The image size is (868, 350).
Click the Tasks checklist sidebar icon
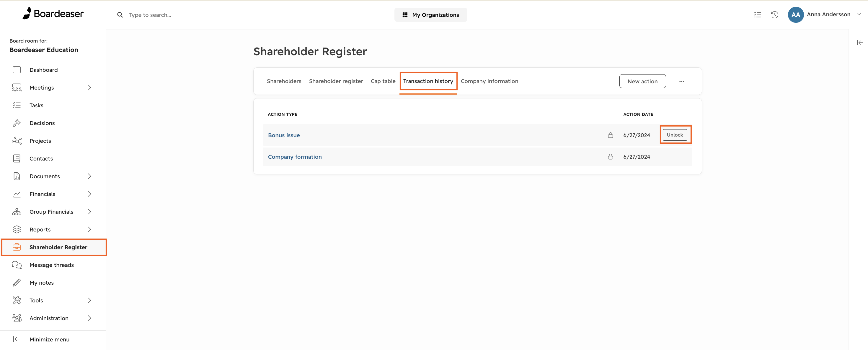[17, 105]
